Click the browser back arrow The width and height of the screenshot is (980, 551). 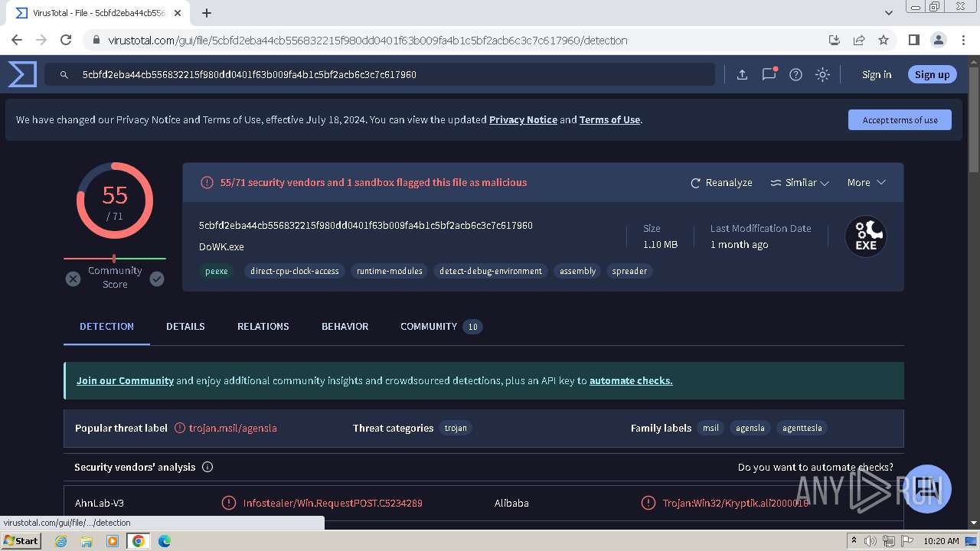17,40
